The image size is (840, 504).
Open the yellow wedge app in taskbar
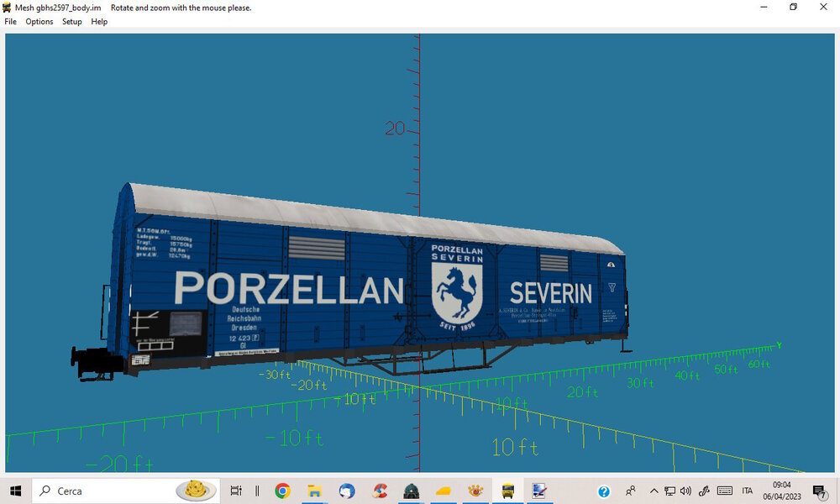[x=443, y=491]
